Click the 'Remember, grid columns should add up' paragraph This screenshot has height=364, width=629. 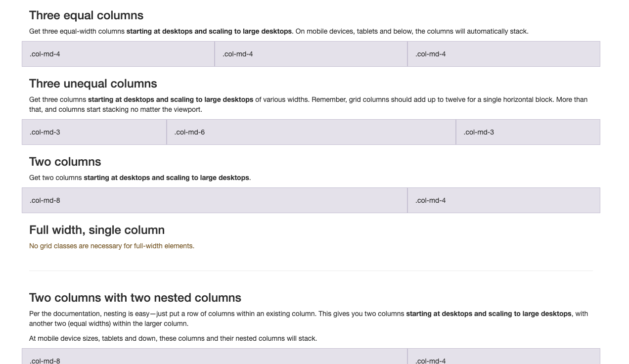(x=309, y=104)
